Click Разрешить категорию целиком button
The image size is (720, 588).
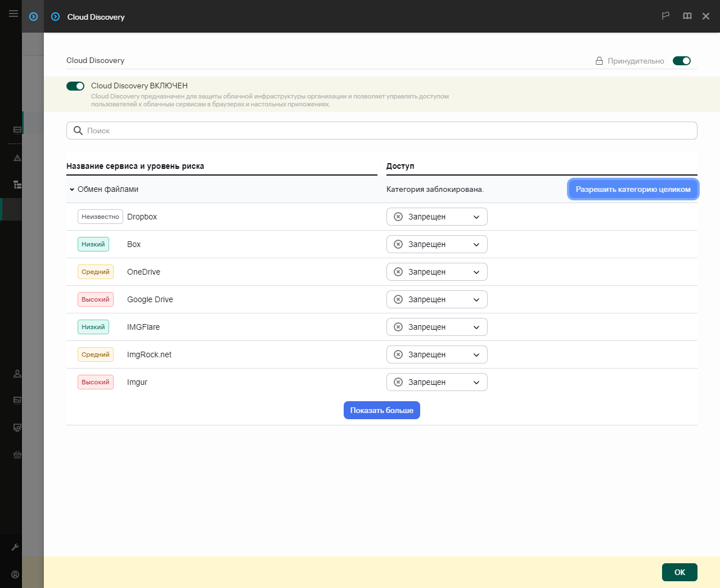(x=633, y=189)
